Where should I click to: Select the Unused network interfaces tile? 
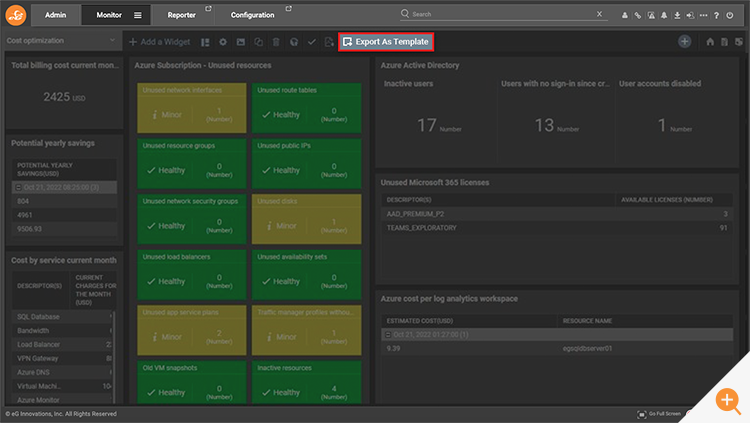[192, 108]
